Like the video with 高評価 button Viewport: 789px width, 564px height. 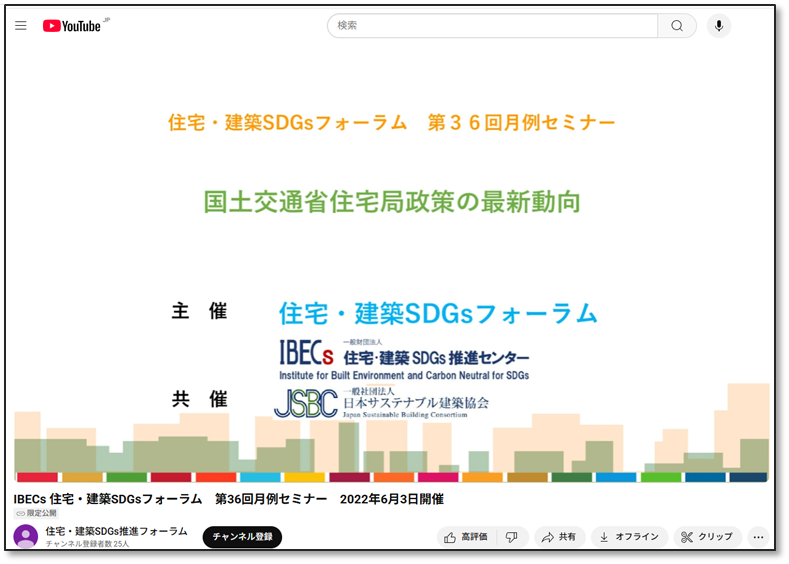466,537
